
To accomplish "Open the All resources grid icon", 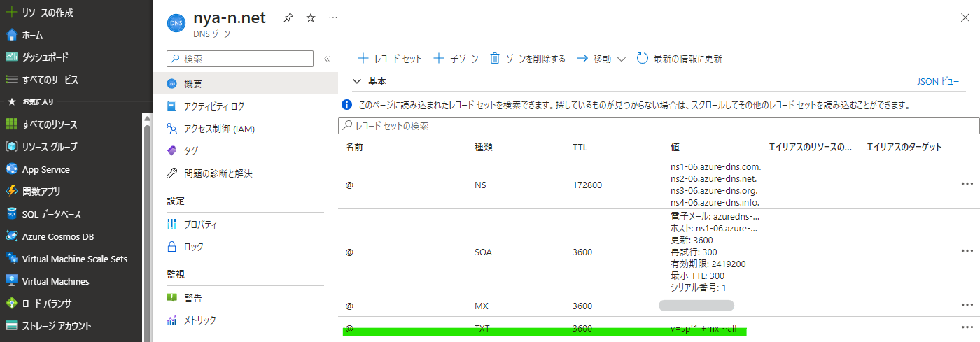I will [11, 124].
